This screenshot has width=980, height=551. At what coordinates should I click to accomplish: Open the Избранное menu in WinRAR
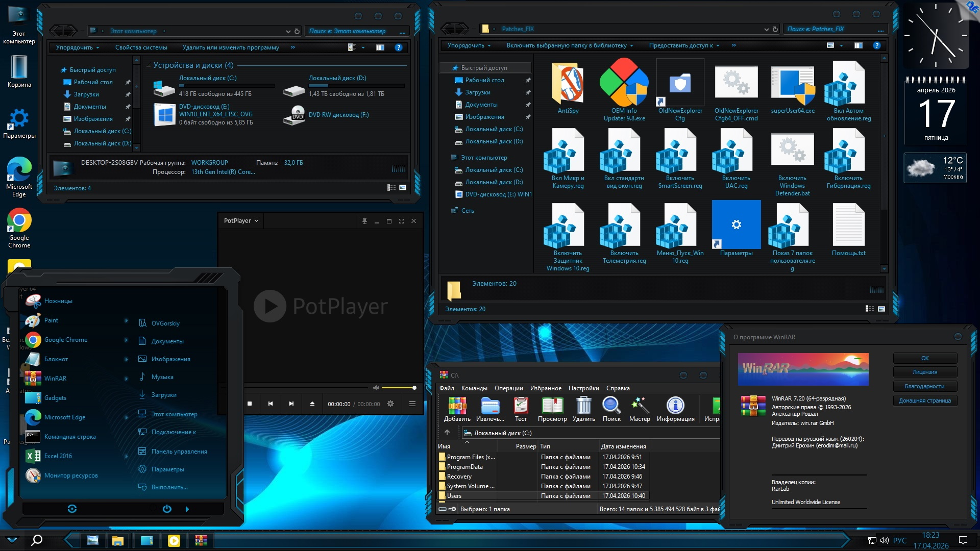coord(545,388)
